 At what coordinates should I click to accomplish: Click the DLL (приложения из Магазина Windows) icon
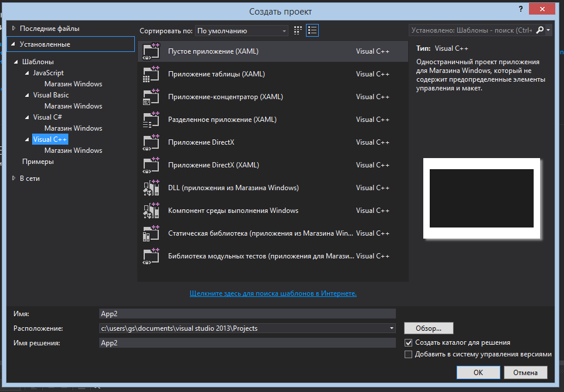click(x=151, y=188)
